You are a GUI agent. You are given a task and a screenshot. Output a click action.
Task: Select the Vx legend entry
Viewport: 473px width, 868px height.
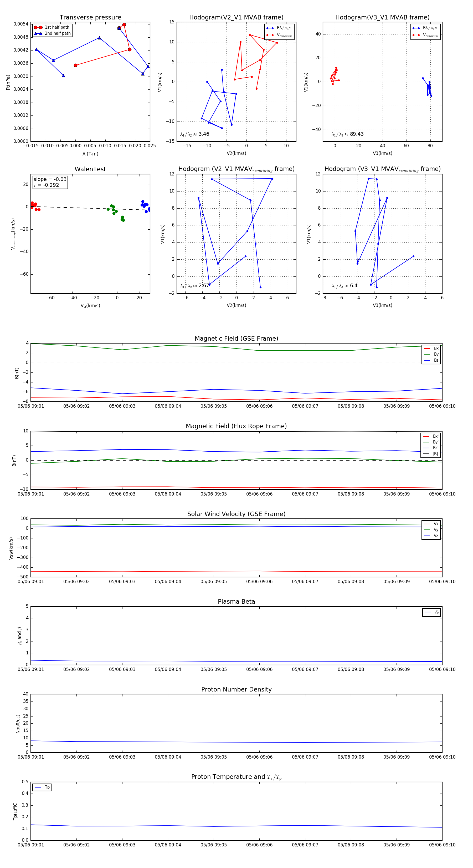coord(431,524)
